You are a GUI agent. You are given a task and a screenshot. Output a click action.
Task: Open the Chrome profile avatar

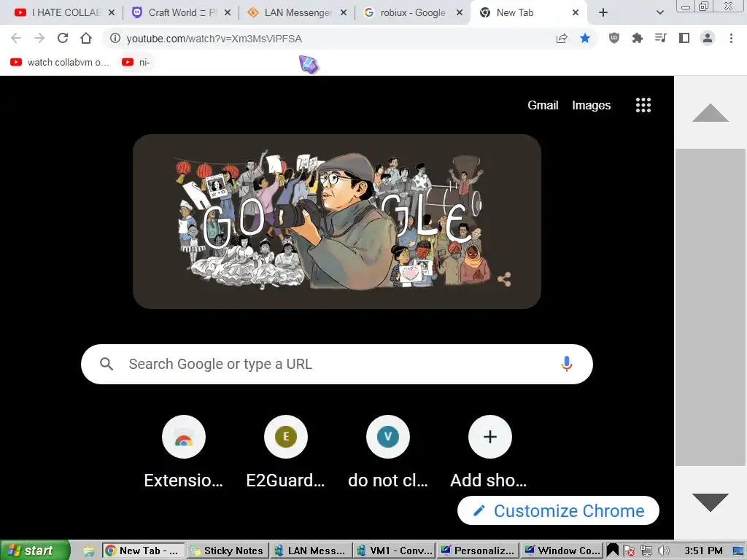point(708,38)
